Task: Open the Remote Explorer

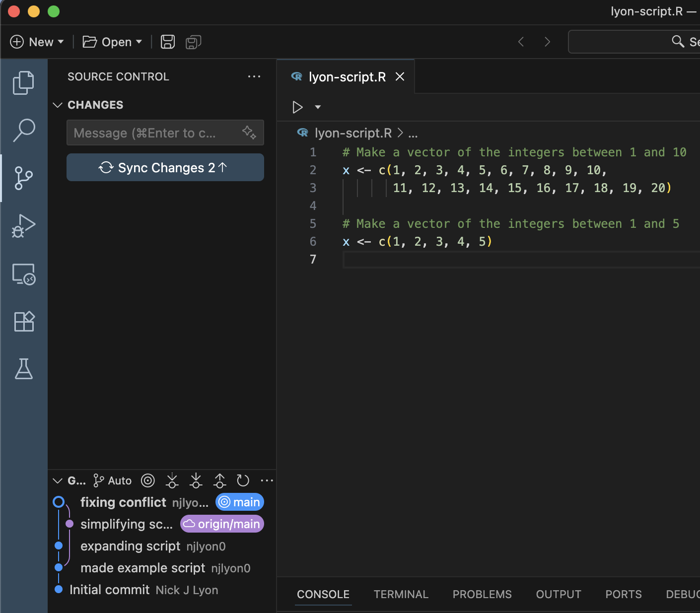Action: pyautogui.click(x=23, y=274)
